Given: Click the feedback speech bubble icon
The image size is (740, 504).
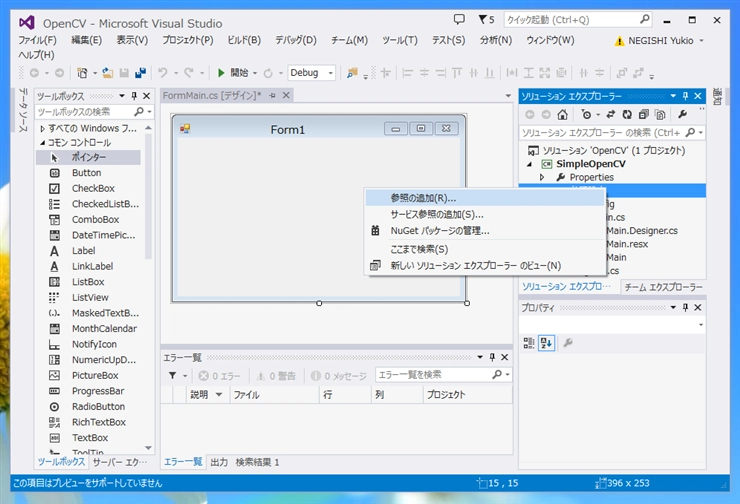Looking at the screenshot, I should point(459,19).
